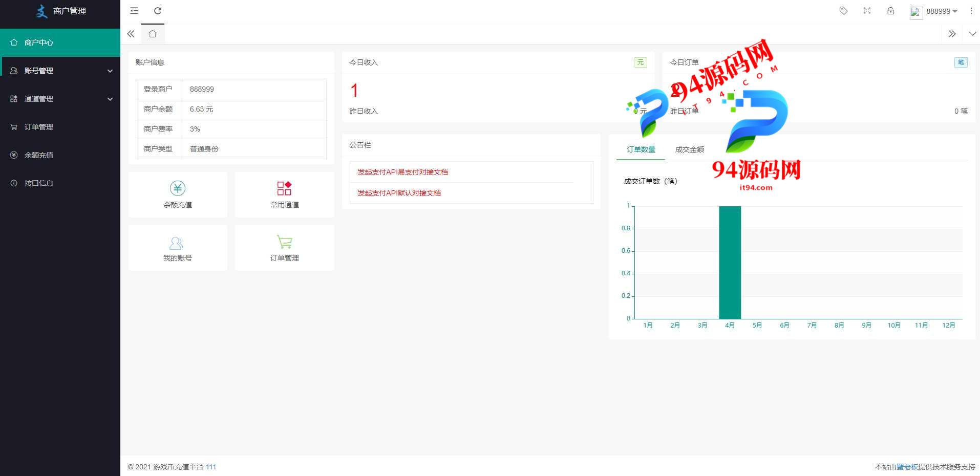Open 发起支付API易支付对接文档 link
The width and height of the screenshot is (980, 476).
[402, 172]
